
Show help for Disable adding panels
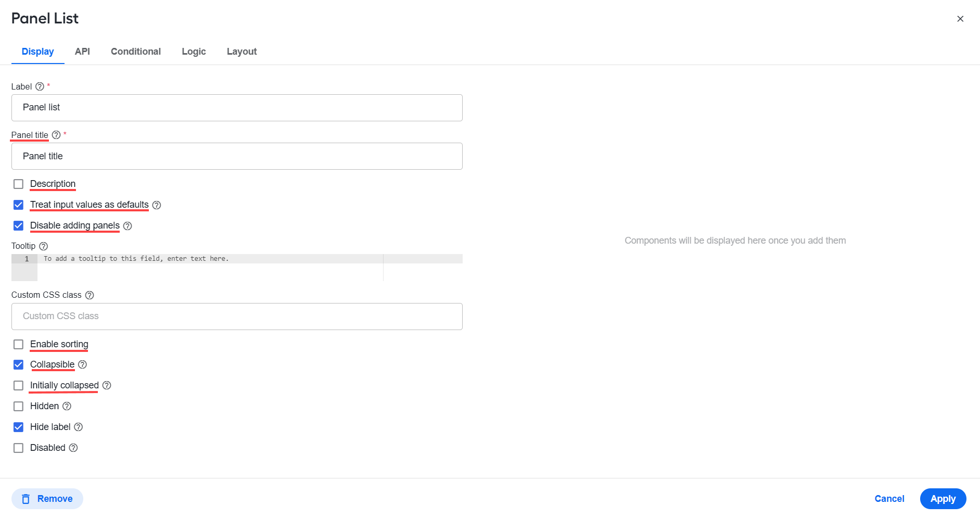[x=128, y=226]
